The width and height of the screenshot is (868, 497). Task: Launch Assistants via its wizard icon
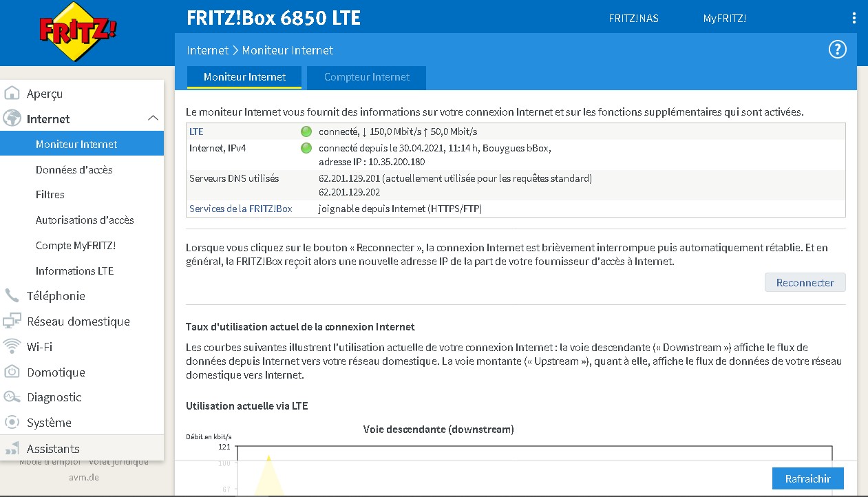pos(12,448)
